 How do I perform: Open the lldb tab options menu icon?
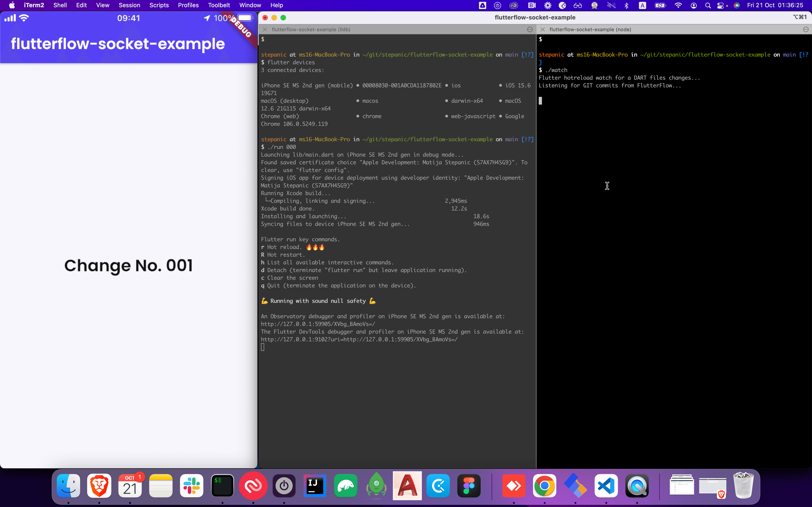point(530,29)
